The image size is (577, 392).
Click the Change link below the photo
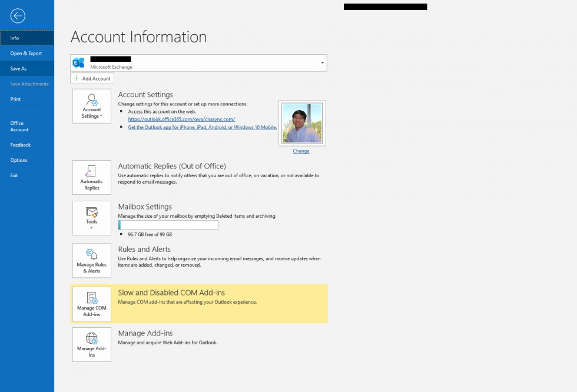coord(301,151)
